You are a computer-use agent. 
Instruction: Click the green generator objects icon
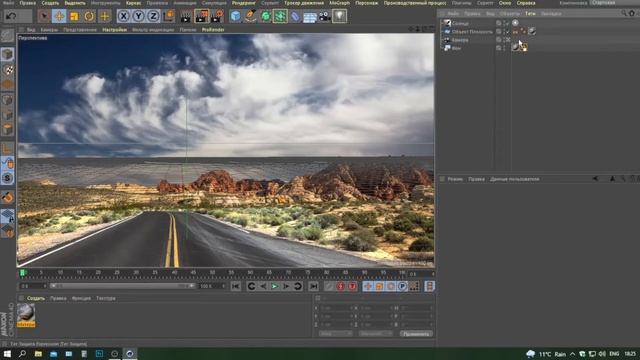pos(265,16)
